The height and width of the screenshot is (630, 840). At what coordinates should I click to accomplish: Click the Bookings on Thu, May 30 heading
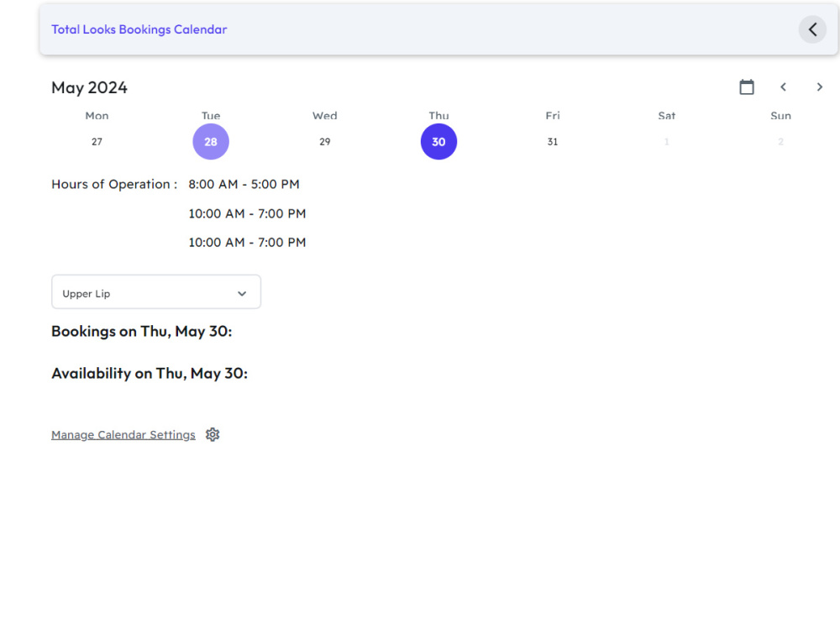[141, 332]
